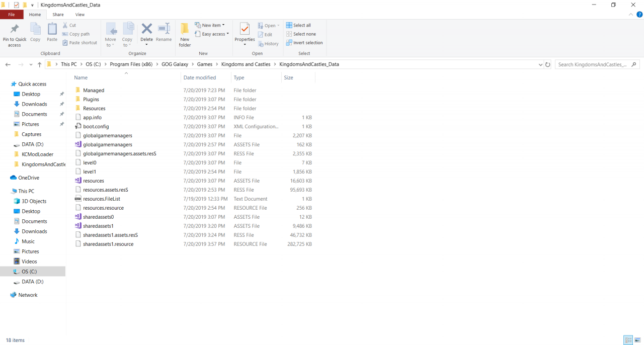The height and width of the screenshot is (345, 644).
Task: Click Program Files (x86) in breadcrumb path
Action: tap(131, 64)
